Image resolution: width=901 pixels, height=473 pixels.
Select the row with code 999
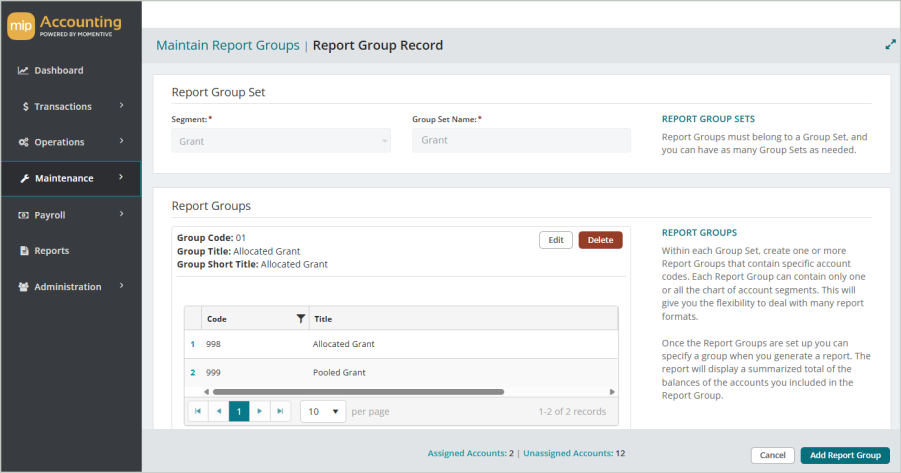coord(401,372)
